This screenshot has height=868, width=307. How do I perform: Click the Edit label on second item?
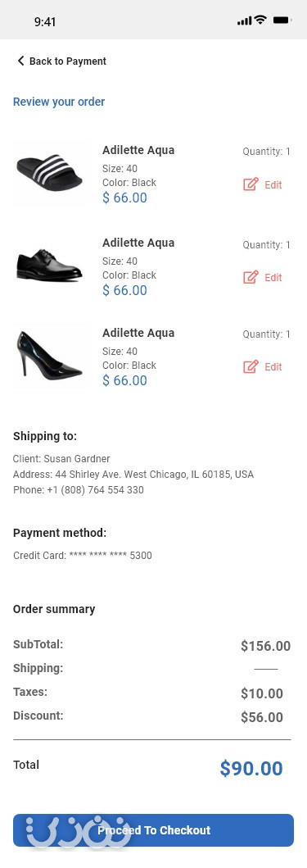[273, 277]
